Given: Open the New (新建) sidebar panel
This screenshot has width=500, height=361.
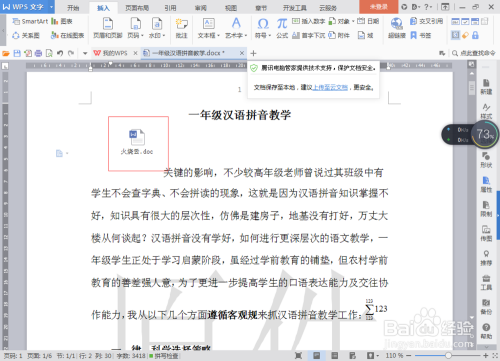Looking at the screenshot, I should [x=486, y=87].
